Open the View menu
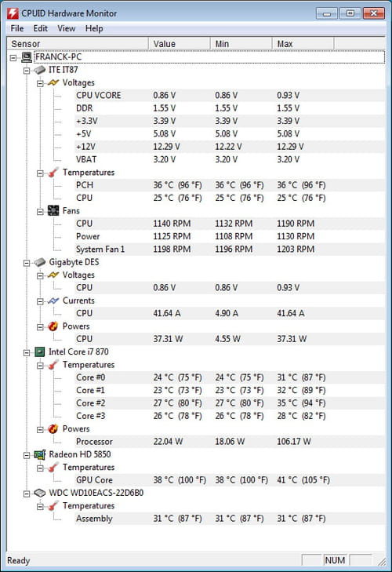The width and height of the screenshot is (392, 572). (x=67, y=28)
